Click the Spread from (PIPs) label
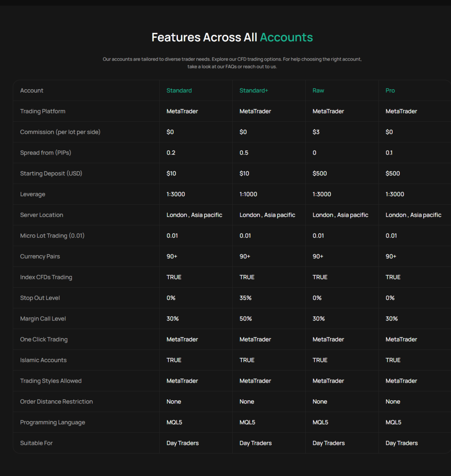Viewport: 451px width, 476px height. (45, 153)
